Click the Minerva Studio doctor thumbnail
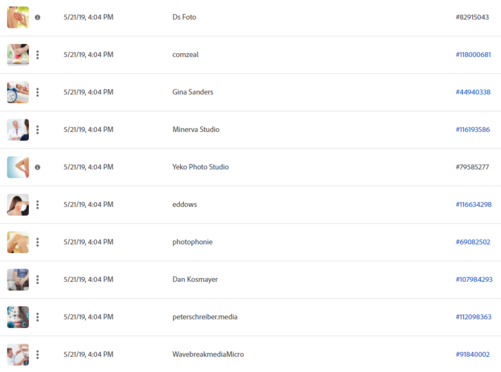This screenshot has height=372, width=501. click(18, 130)
